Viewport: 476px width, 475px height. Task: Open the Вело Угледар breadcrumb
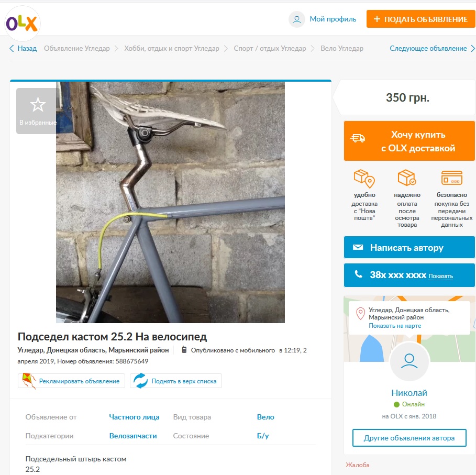[342, 49]
